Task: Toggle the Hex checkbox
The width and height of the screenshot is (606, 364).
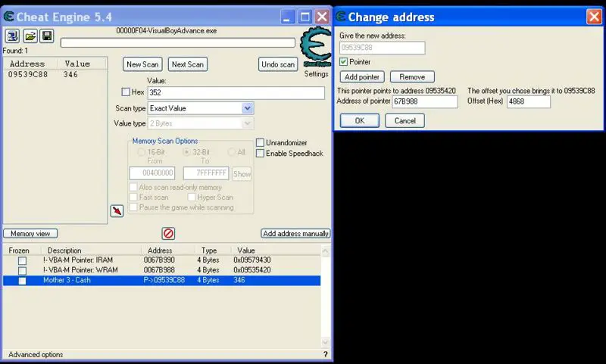Action: click(x=126, y=92)
